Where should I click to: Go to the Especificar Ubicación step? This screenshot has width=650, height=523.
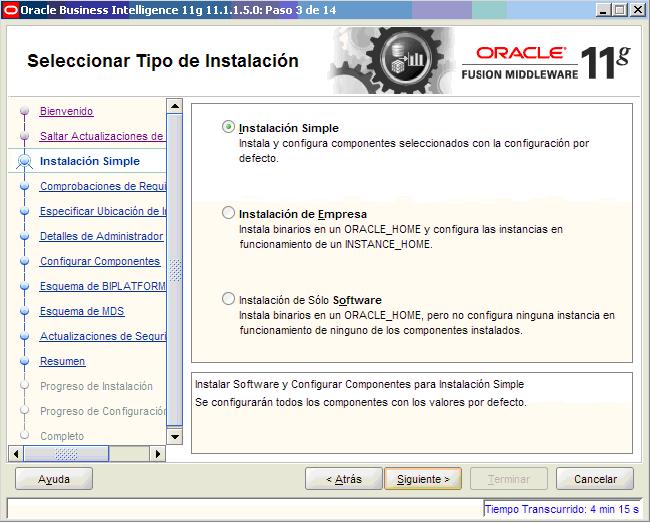click(x=103, y=211)
